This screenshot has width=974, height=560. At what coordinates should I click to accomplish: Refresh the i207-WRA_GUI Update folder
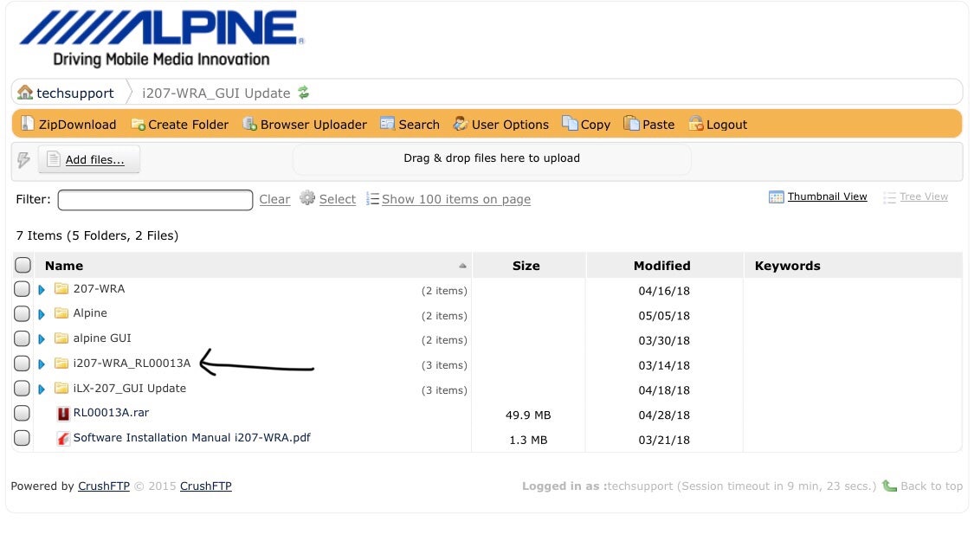coord(303,92)
